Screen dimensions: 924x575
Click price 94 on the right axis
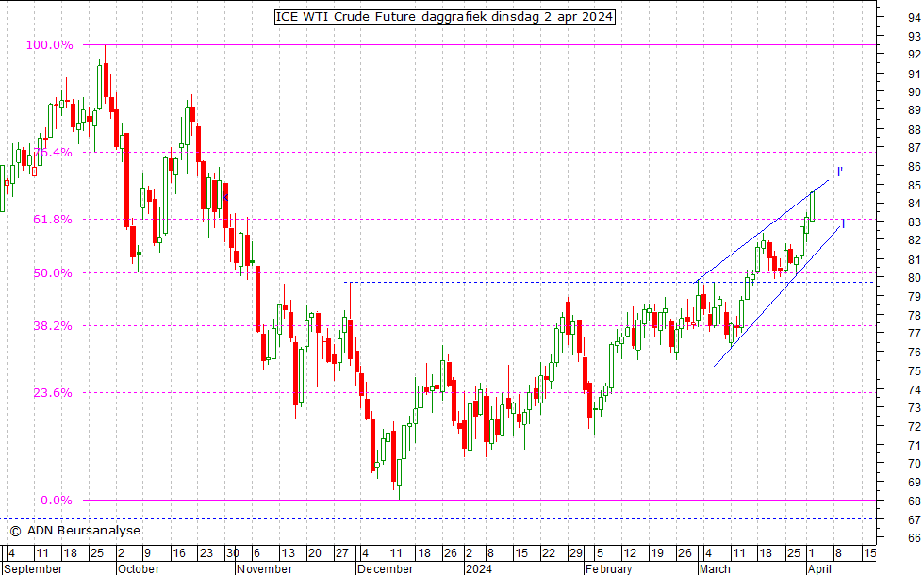coord(914,17)
